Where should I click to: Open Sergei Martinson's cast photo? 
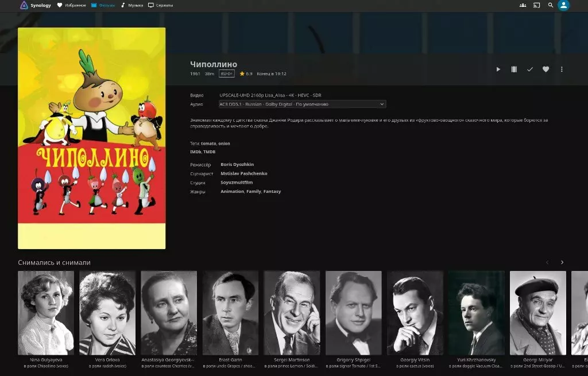pyautogui.click(x=292, y=313)
